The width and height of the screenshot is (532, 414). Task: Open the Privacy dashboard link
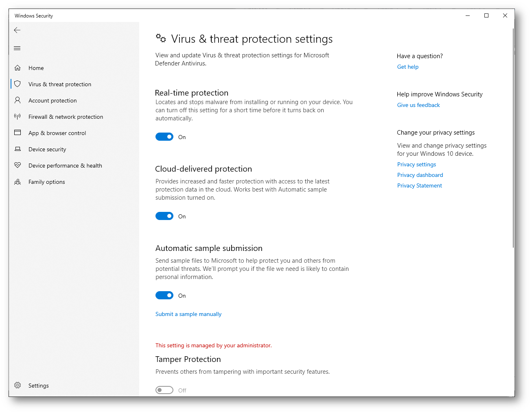pos(420,175)
